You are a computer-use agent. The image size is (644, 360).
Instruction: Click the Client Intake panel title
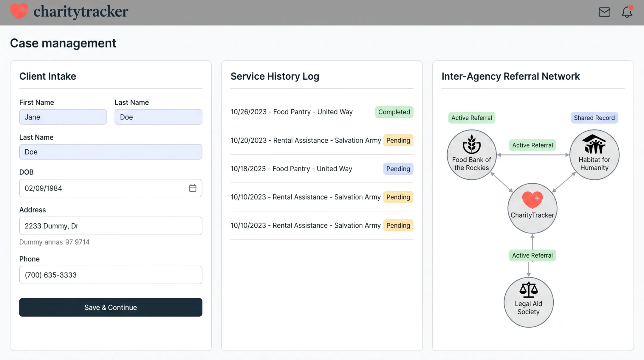(x=48, y=76)
